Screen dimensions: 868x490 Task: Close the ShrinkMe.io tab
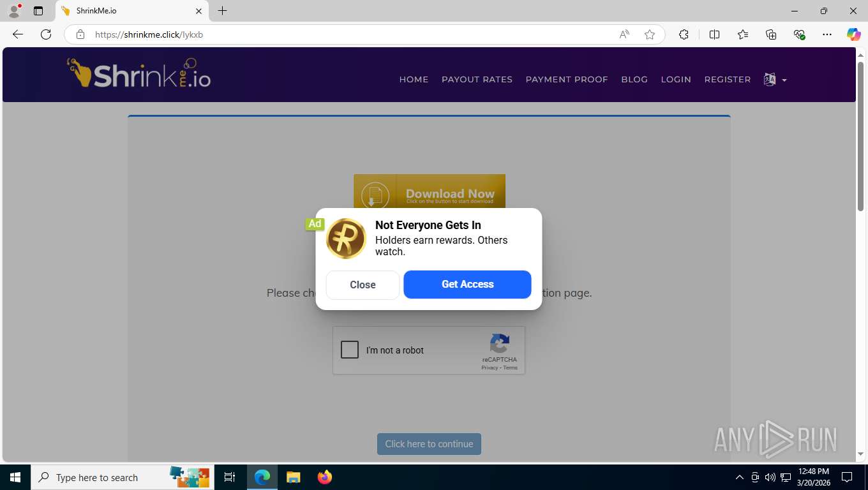198,11
